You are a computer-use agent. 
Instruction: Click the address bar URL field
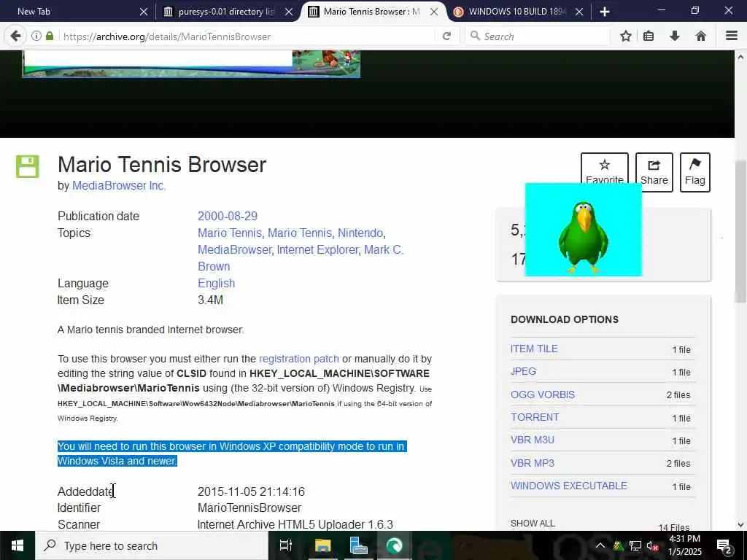[248, 36]
